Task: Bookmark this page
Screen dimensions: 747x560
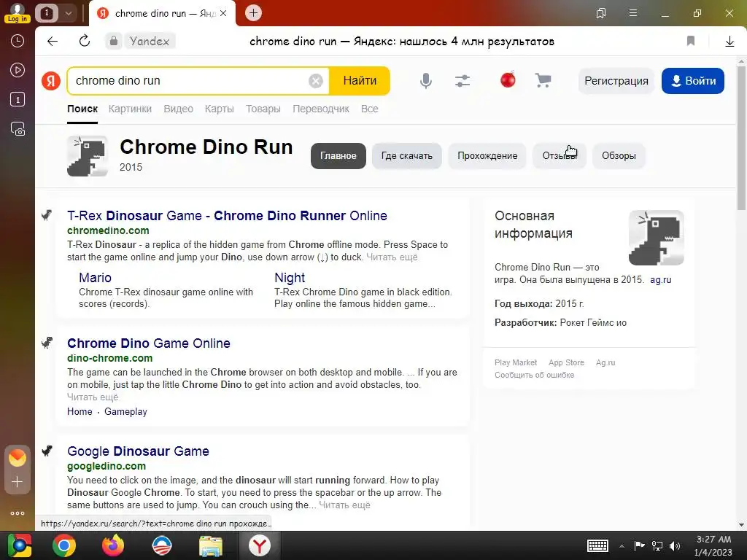Action: coord(690,41)
